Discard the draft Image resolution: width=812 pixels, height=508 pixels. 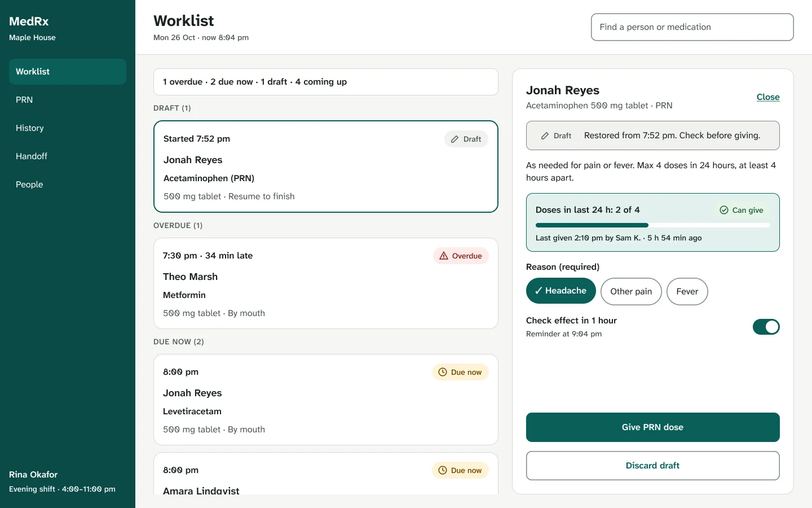coord(653,466)
